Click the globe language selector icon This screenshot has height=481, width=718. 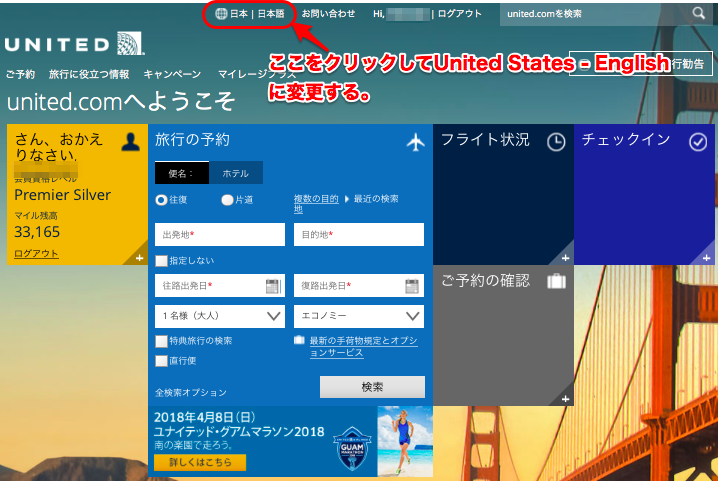[x=221, y=14]
